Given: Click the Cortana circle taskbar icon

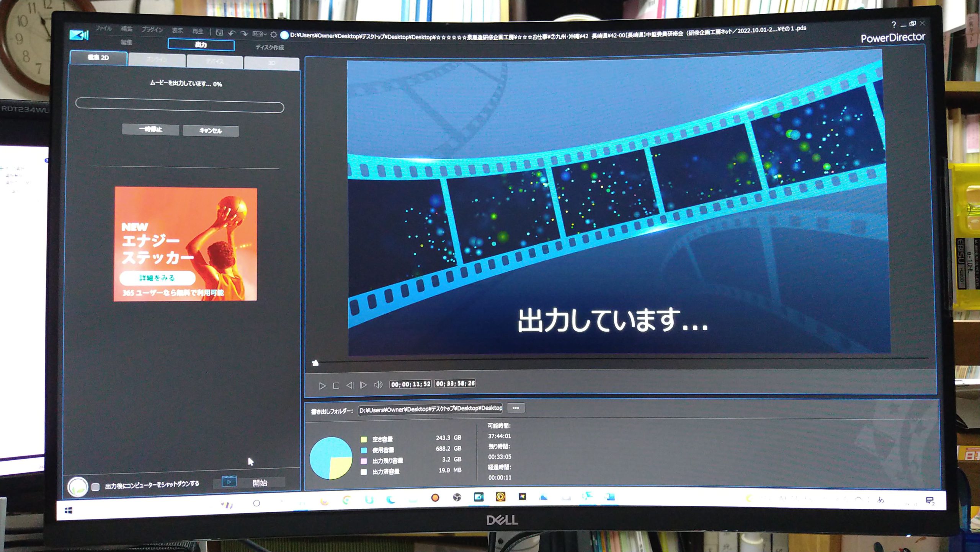Looking at the screenshot, I should (256, 503).
